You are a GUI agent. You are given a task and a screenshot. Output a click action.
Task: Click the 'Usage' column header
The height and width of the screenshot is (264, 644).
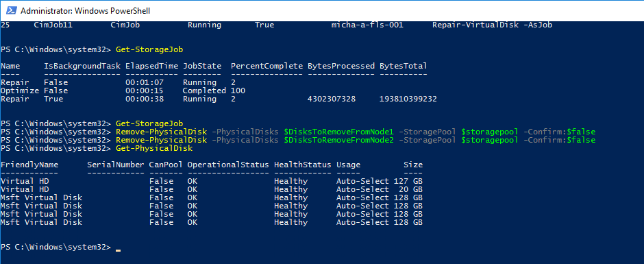(348, 165)
